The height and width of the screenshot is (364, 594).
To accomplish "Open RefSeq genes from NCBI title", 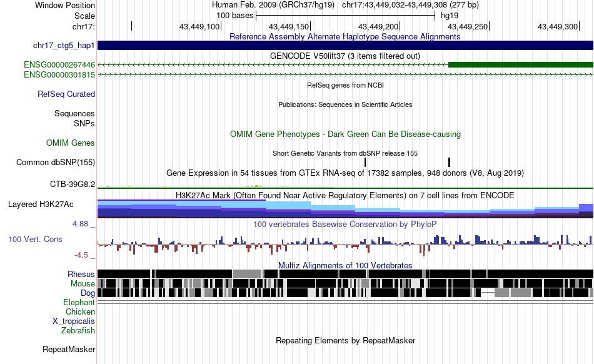I will coord(345,85).
